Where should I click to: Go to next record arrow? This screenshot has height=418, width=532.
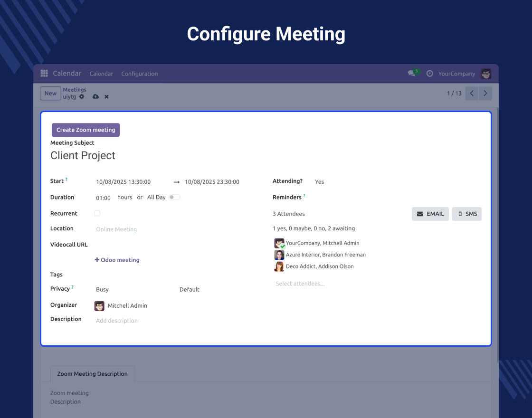click(485, 94)
